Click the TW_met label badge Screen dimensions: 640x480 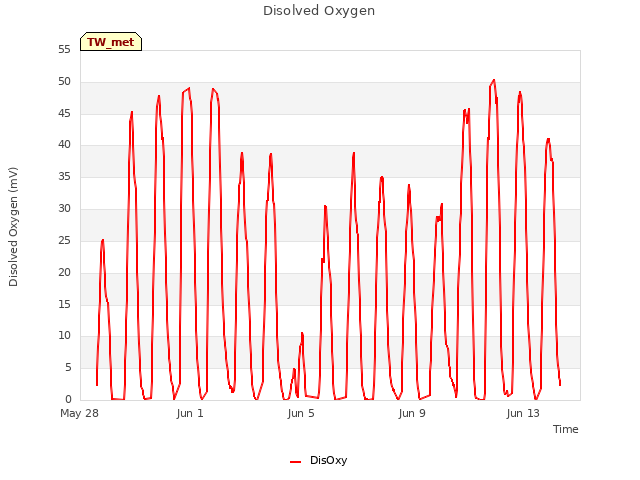point(111,42)
